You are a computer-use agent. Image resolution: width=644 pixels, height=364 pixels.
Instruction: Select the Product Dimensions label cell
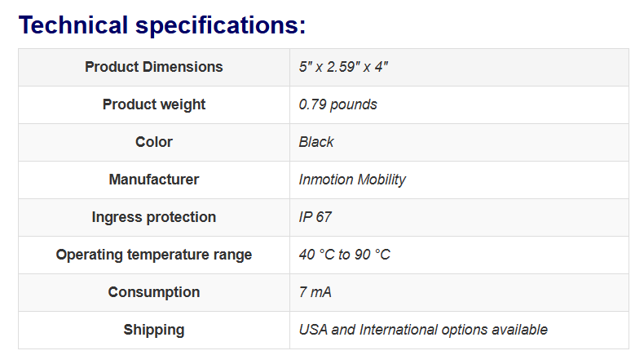coord(154,67)
